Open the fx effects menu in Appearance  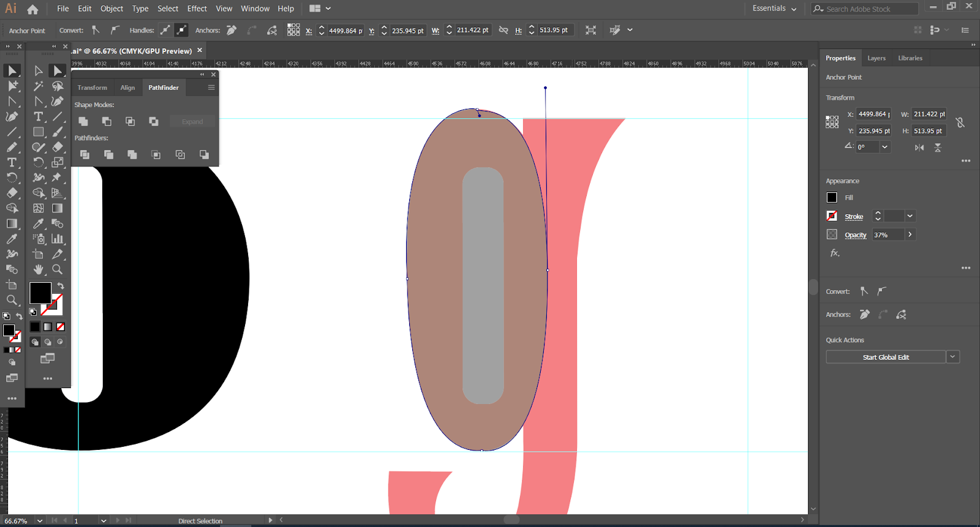pyautogui.click(x=834, y=253)
